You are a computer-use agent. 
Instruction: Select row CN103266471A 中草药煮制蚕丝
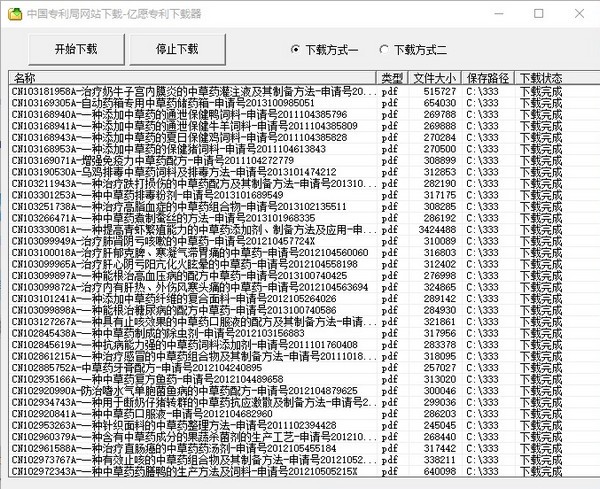304,218
